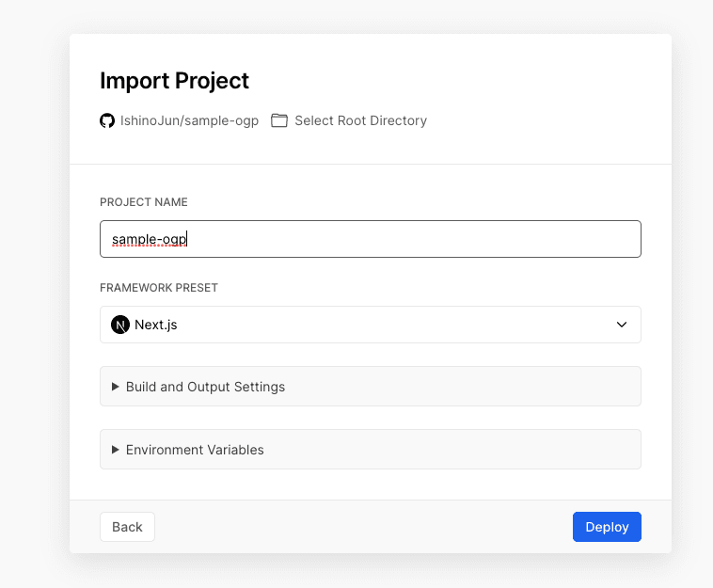Go back with the Back button
713x588 pixels.
coord(127,527)
